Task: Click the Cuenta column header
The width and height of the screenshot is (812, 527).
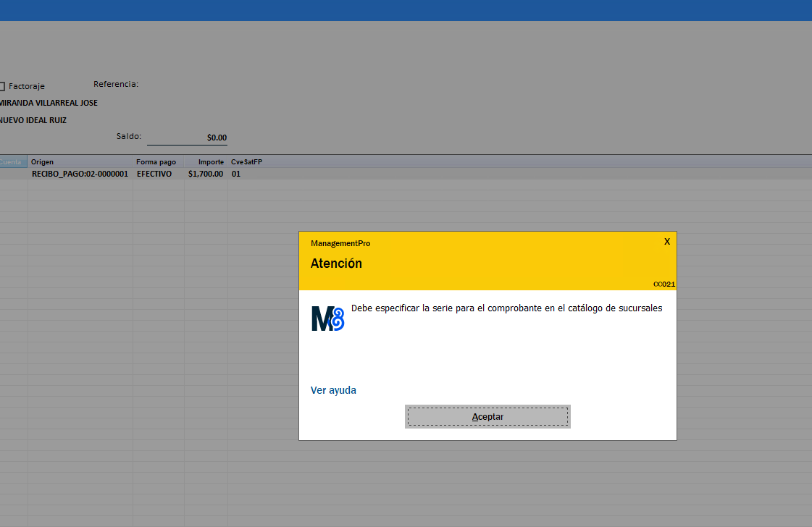Action: pos(12,162)
